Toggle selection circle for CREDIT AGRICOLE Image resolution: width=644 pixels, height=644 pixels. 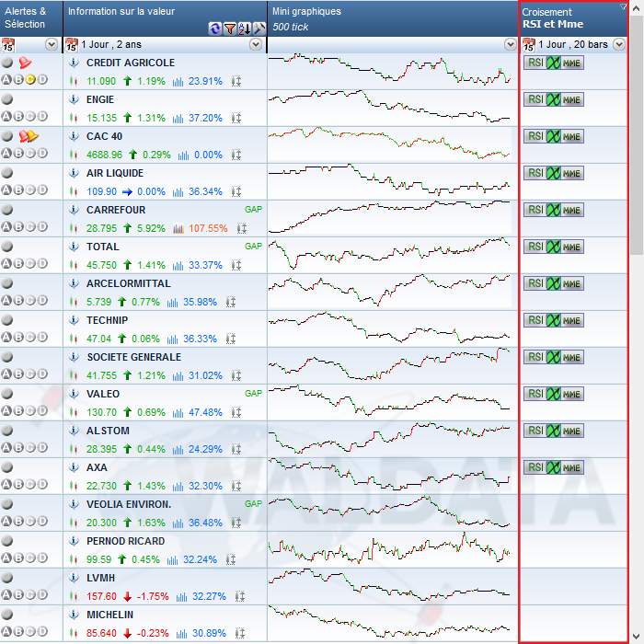7,63
